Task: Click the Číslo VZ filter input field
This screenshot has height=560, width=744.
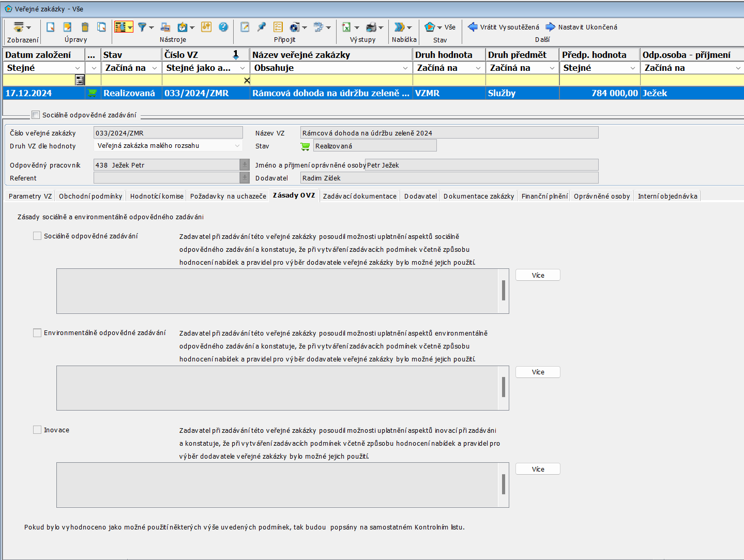Action: click(x=202, y=80)
